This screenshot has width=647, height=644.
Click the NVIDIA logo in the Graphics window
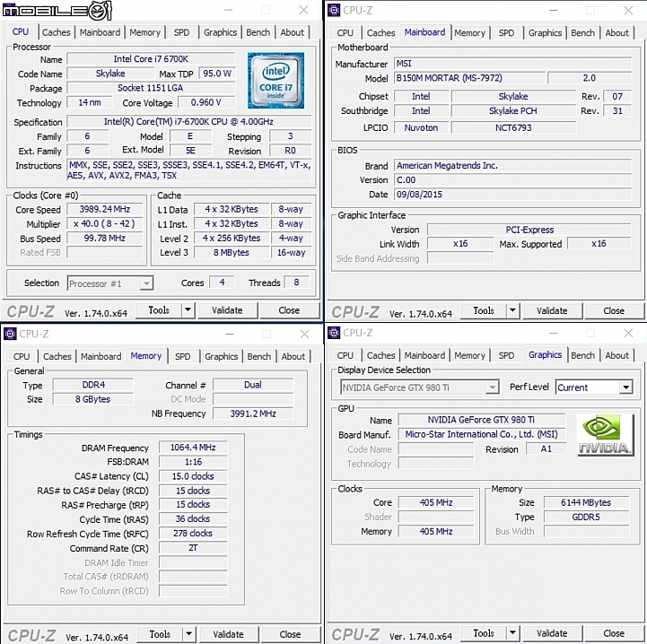[605, 434]
